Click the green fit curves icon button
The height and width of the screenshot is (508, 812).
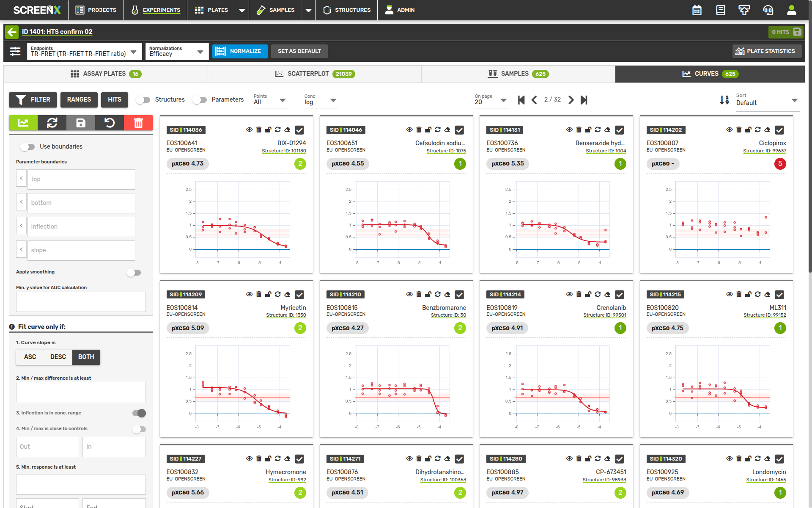pyautogui.click(x=23, y=123)
